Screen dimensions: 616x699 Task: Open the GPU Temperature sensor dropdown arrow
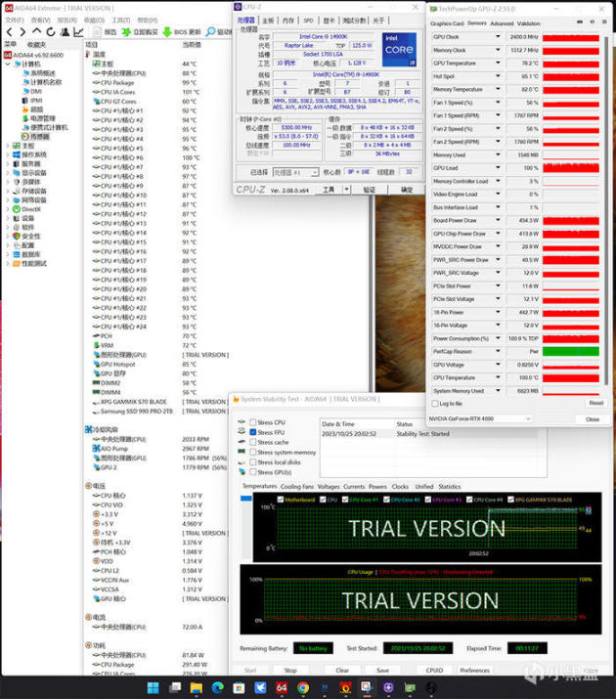[498, 64]
